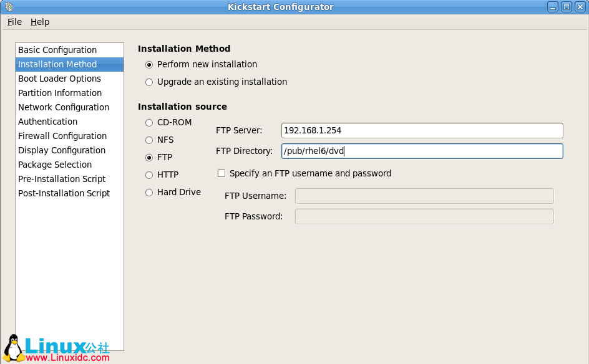This screenshot has width=589, height=364.
Task: Go to Display Configuration section
Action: click(69, 150)
